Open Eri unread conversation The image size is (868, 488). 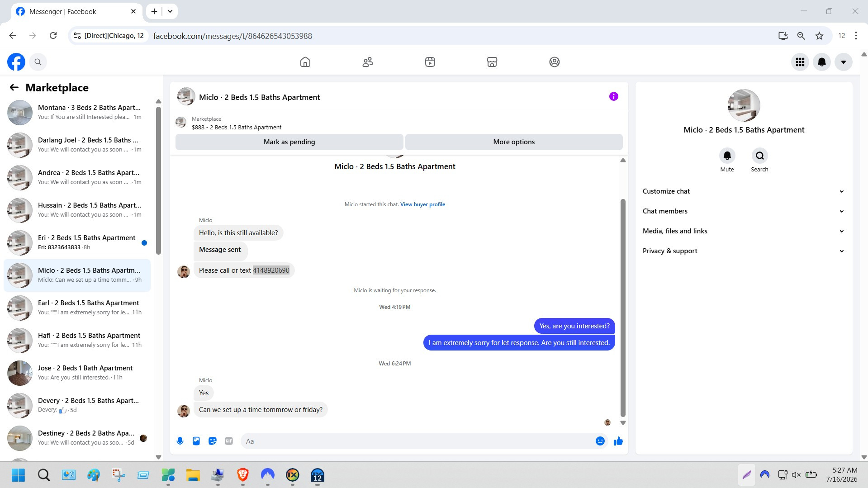pos(77,242)
